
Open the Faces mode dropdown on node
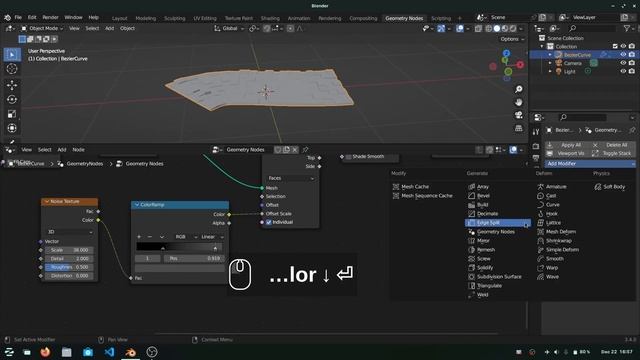click(291, 178)
